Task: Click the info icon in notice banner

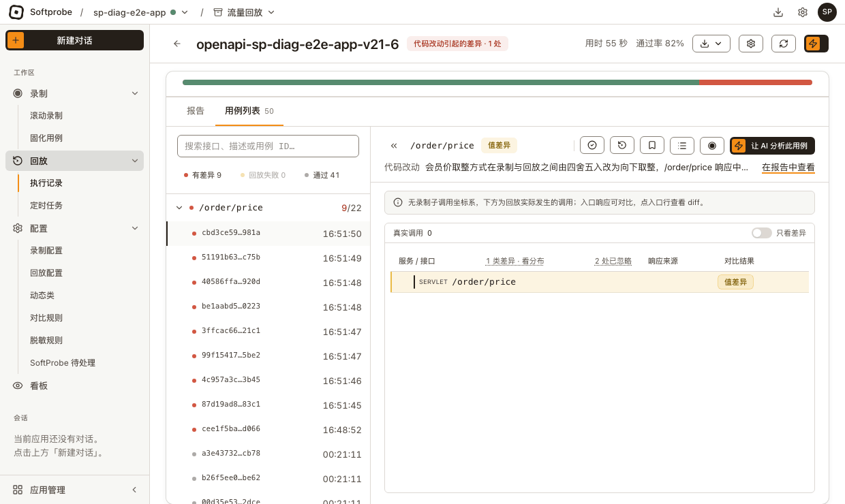Action: click(x=398, y=202)
